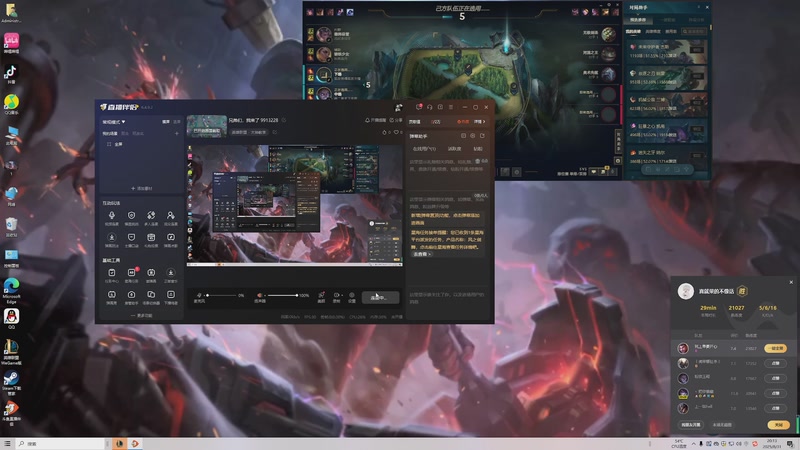Select the VIP tab in danmaku helper
This screenshot has height=450, width=800.
click(478, 149)
